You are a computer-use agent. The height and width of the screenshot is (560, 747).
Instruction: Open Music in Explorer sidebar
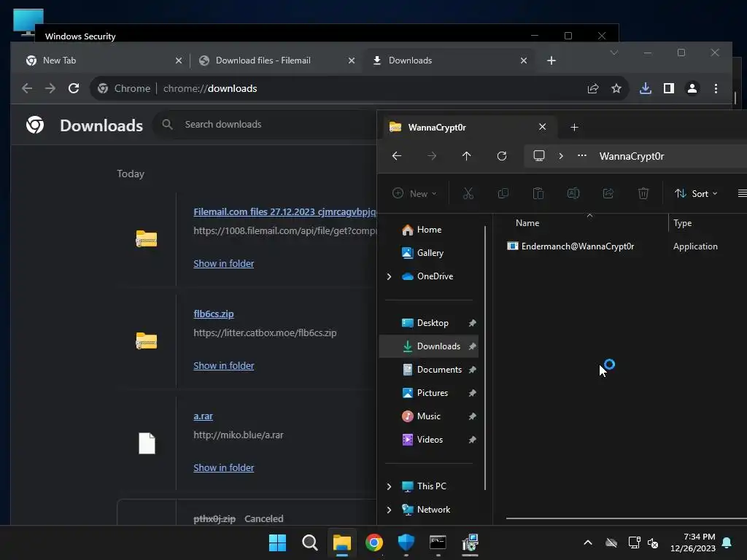(x=429, y=416)
